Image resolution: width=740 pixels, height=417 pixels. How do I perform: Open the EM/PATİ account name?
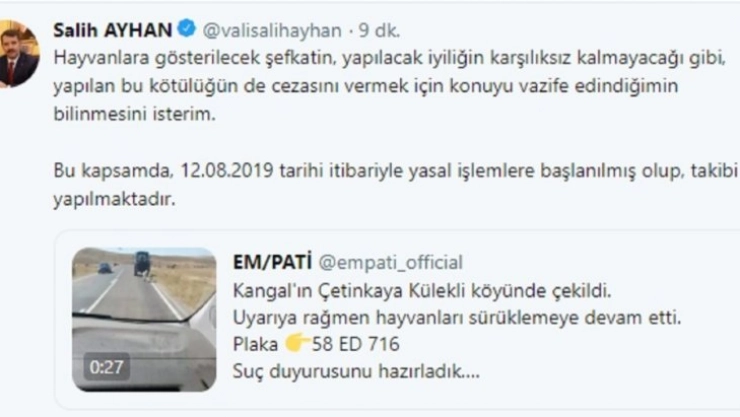(x=272, y=261)
